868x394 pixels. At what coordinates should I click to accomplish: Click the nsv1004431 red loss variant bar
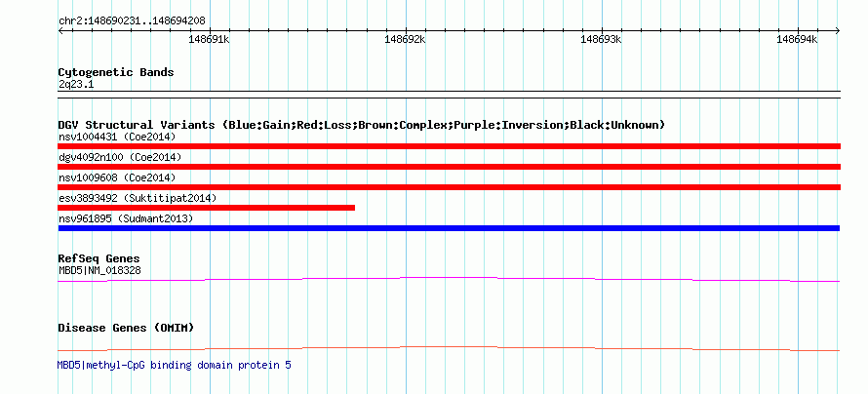[x=449, y=146]
